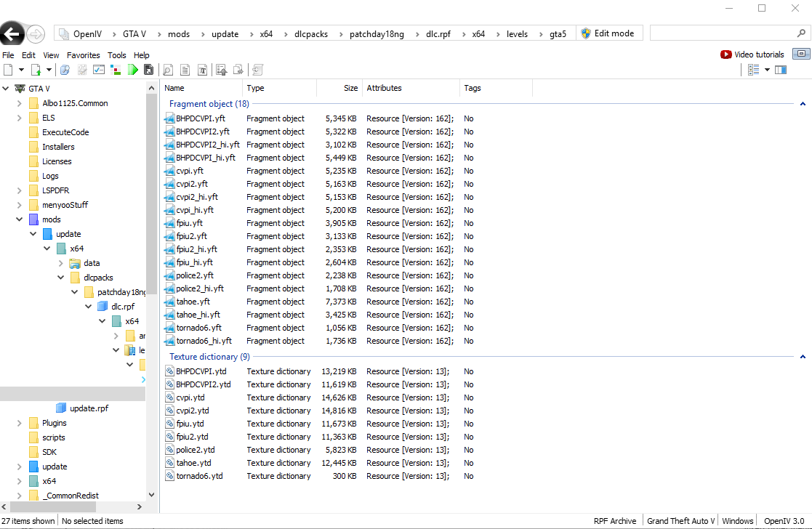
Task: Click the copy pages with arrow icon
Action: [238, 70]
